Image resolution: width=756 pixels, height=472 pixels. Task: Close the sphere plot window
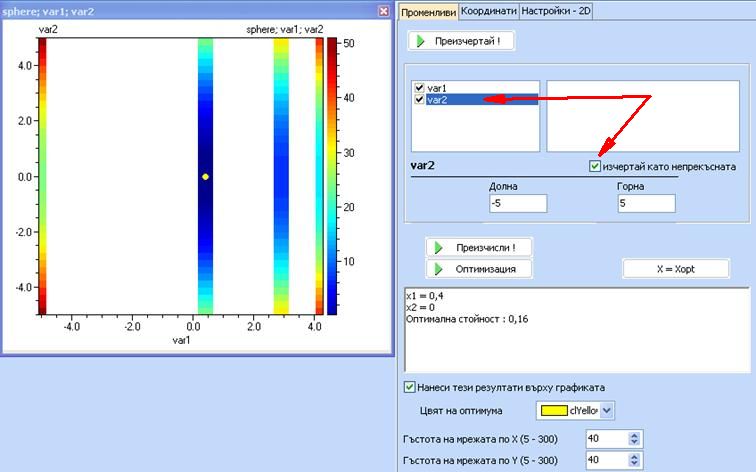click(383, 11)
